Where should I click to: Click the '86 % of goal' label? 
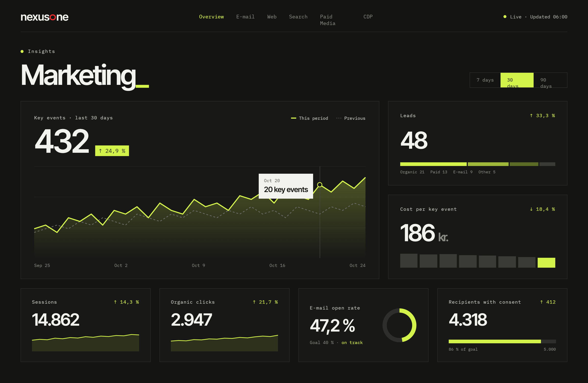(x=463, y=349)
